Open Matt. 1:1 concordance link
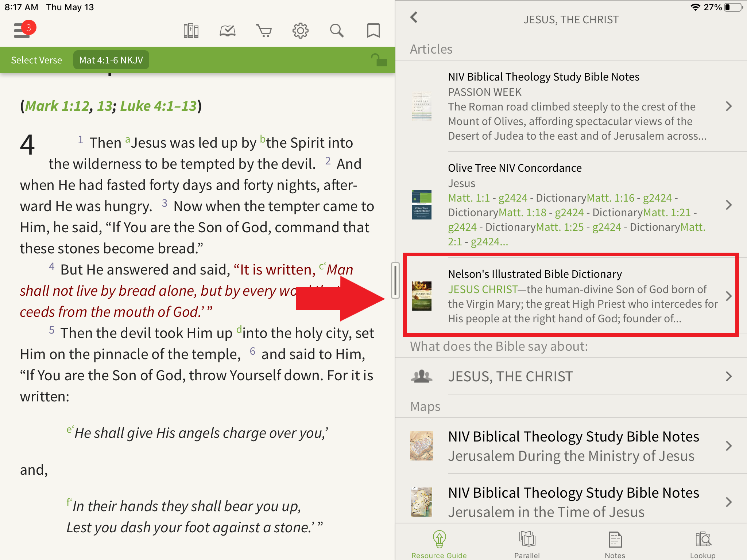The height and width of the screenshot is (560, 747). pyautogui.click(x=469, y=198)
